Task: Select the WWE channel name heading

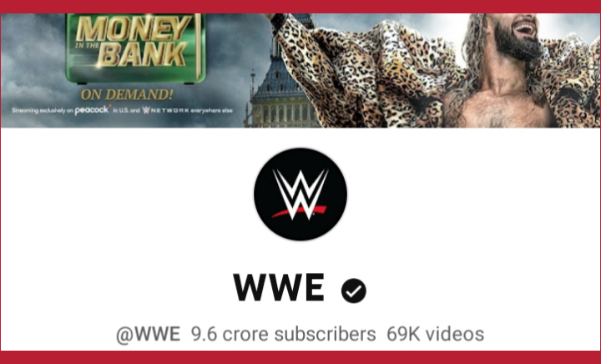Action: coord(279,287)
